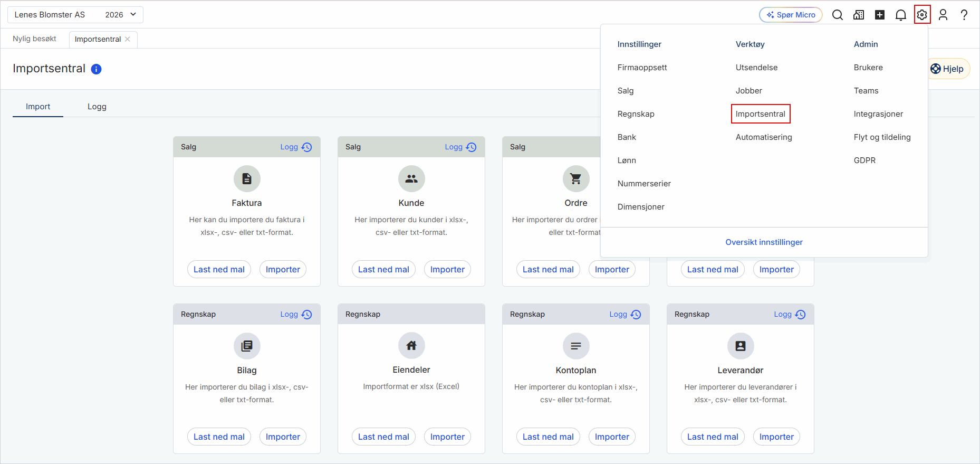
Task: Choose Integrasjoner from the Admin menu
Action: (878, 114)
